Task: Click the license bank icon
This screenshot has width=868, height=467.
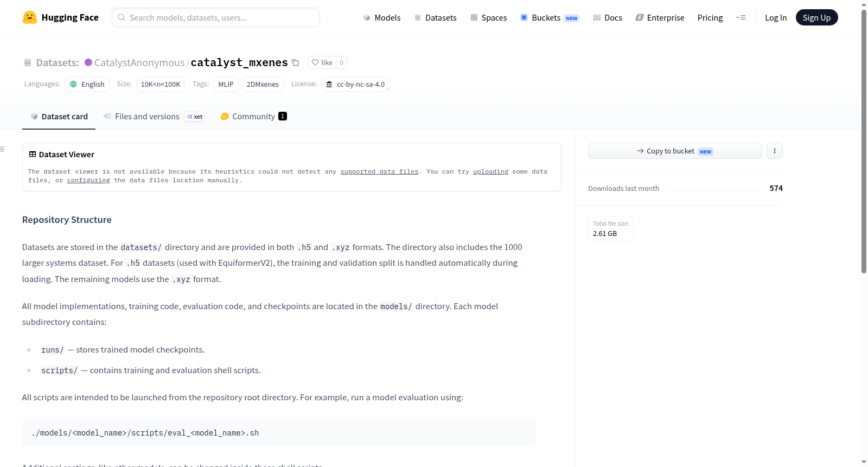Action: [x=329, y=84]
